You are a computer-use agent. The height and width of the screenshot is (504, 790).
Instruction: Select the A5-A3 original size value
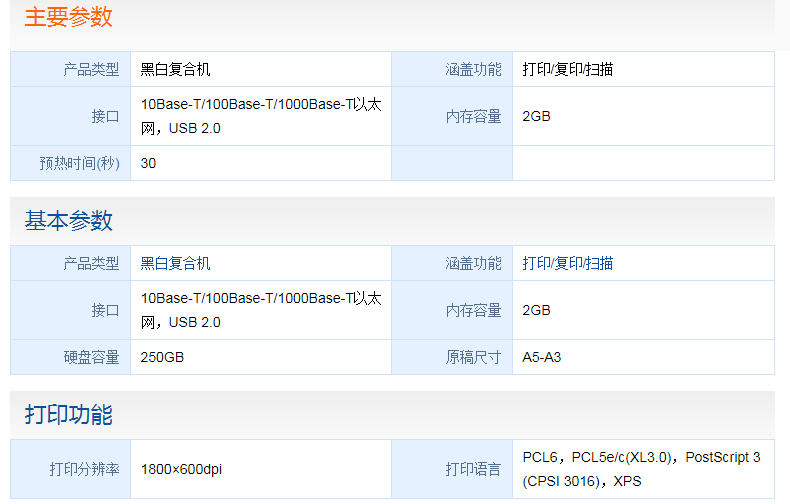point(542,357)
